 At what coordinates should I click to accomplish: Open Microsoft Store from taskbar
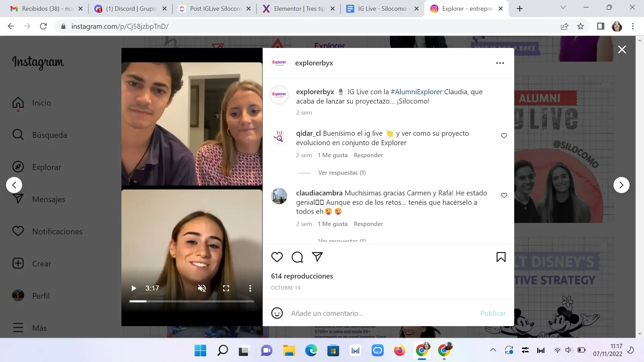click(x=333, y=351)
